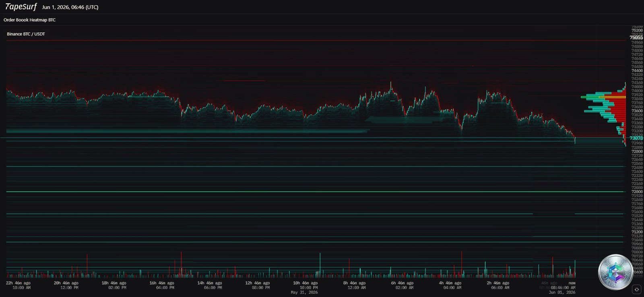Click the '20h 46m ago' time label

[66, 283]
